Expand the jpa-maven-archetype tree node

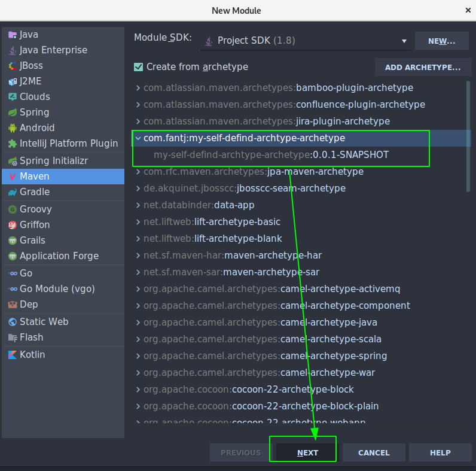click(138, 172)
